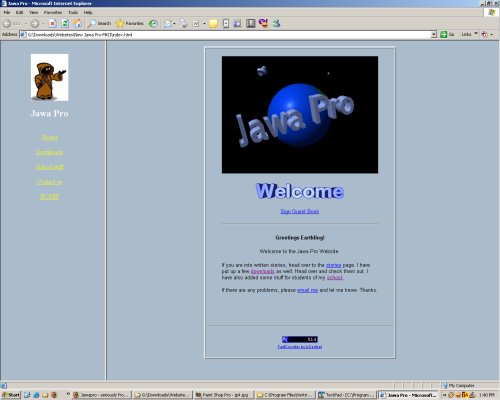Click the Refresh page icon
Image resolution: width=500 pixels, height=400 pixels.
65,23
